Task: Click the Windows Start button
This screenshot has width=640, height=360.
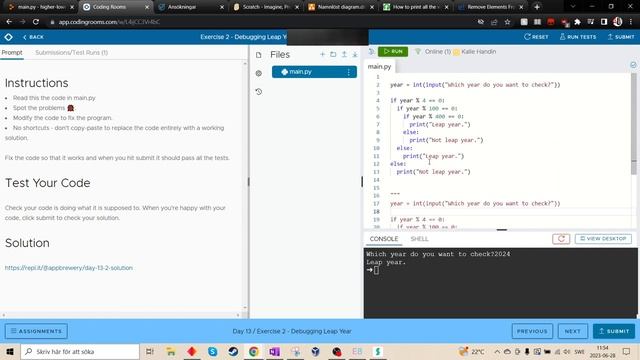Action: coord(10,351)
